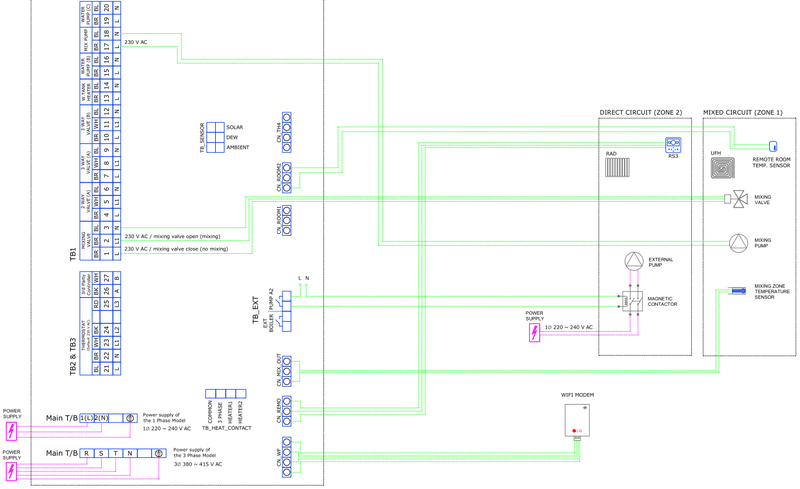The height and width of the screenshot is (489, 800).
Task: Select the remote room temp sensor symbol
Action: (773, 146)
